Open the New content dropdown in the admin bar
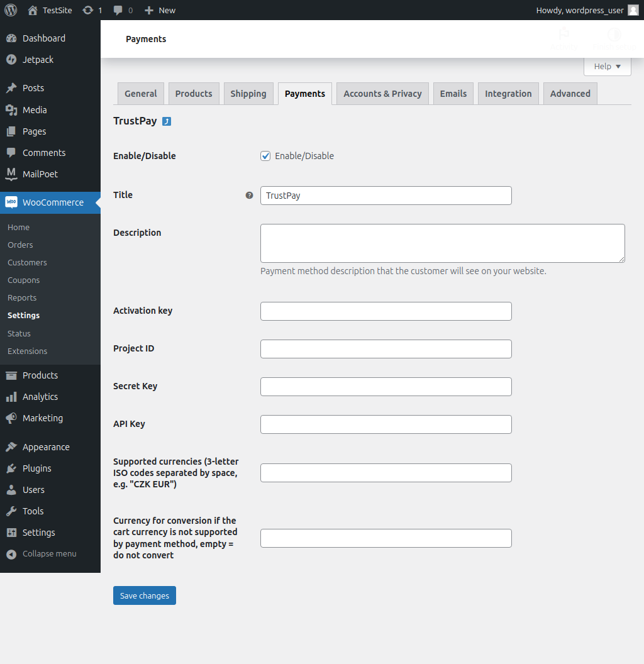The height and width of the screenshot is (664, 644). tap(160, 10)
